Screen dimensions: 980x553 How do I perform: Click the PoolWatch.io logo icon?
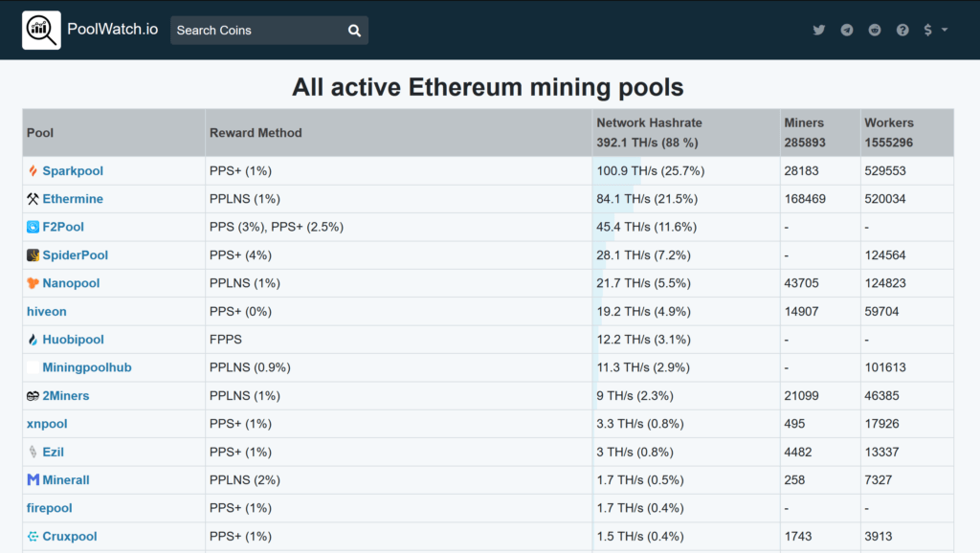click(41, 30)
